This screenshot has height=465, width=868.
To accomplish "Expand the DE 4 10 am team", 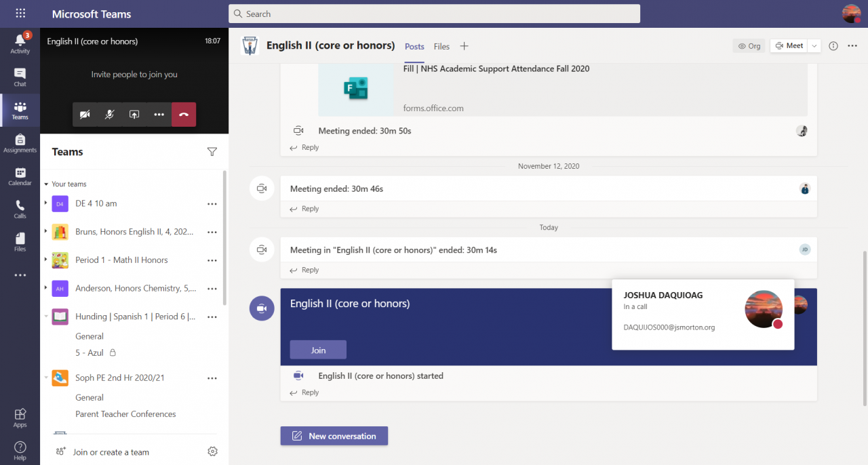I will pos(46,203).
